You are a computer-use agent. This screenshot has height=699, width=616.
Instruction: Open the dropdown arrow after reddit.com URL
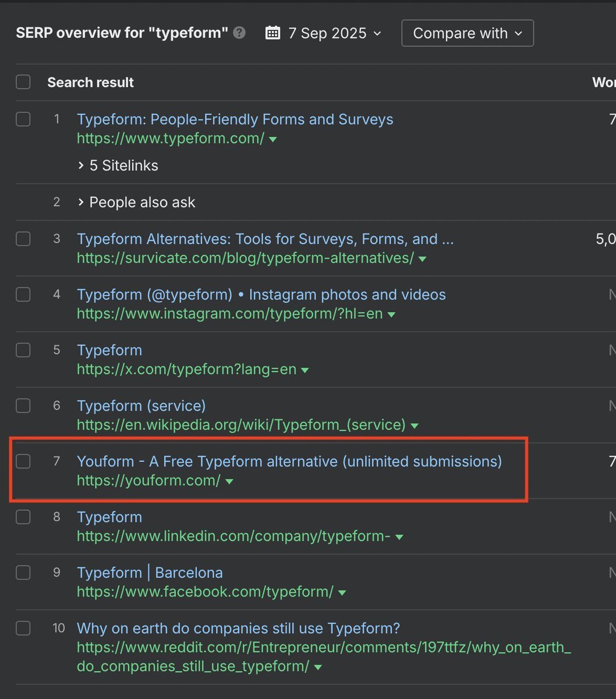tap(317, 668)
